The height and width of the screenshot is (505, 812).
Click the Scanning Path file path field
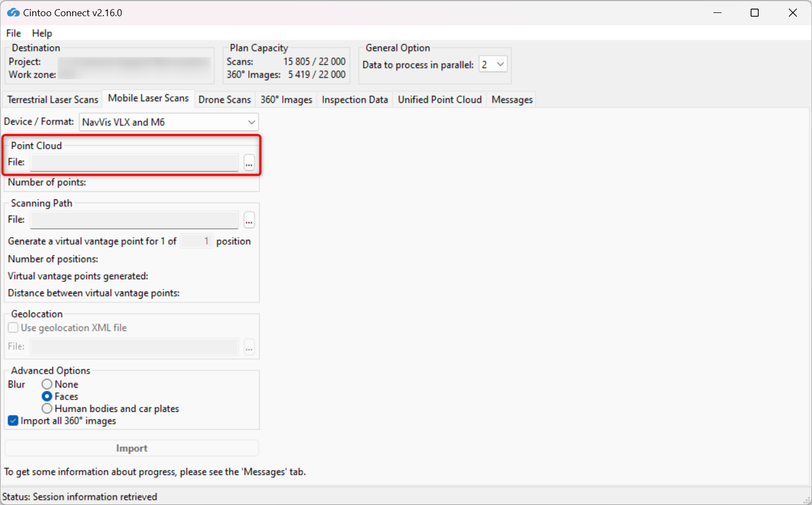coord(135,220)
